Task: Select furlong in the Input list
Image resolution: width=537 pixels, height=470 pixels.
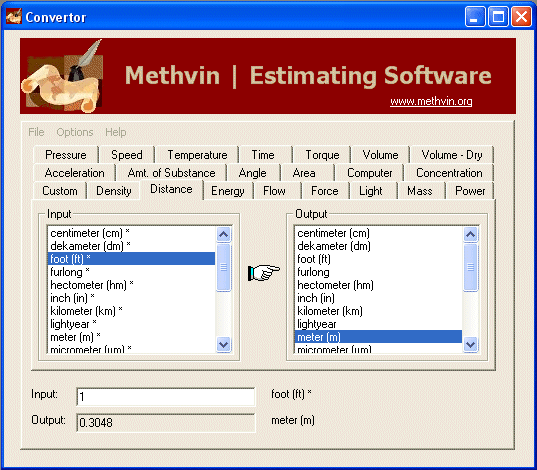Action: [132, 272]
